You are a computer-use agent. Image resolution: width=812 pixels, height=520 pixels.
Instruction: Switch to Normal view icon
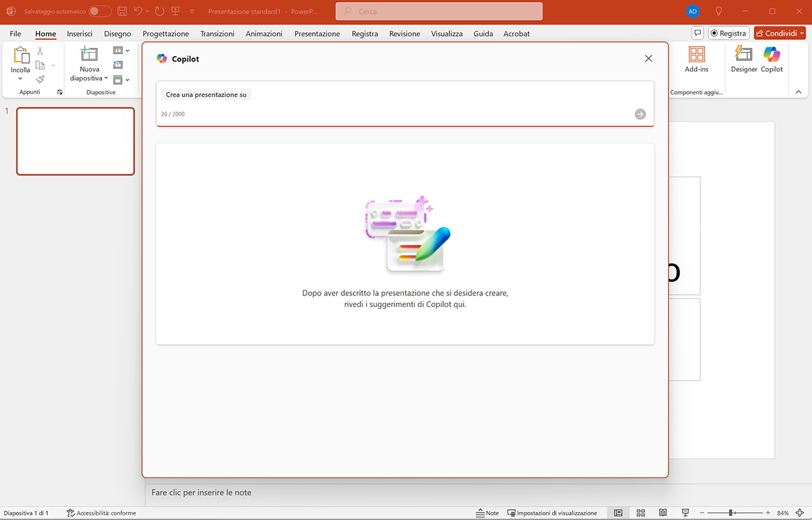coord(618,513)
